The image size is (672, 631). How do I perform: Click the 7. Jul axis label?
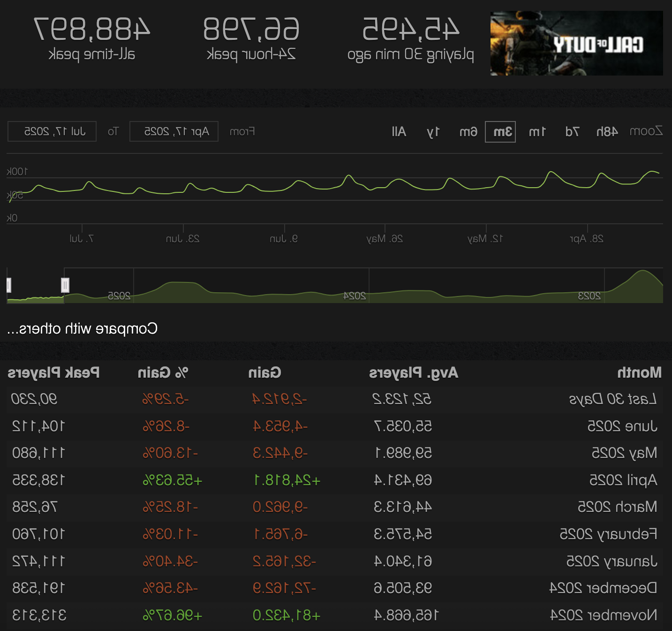coord(82,239)
